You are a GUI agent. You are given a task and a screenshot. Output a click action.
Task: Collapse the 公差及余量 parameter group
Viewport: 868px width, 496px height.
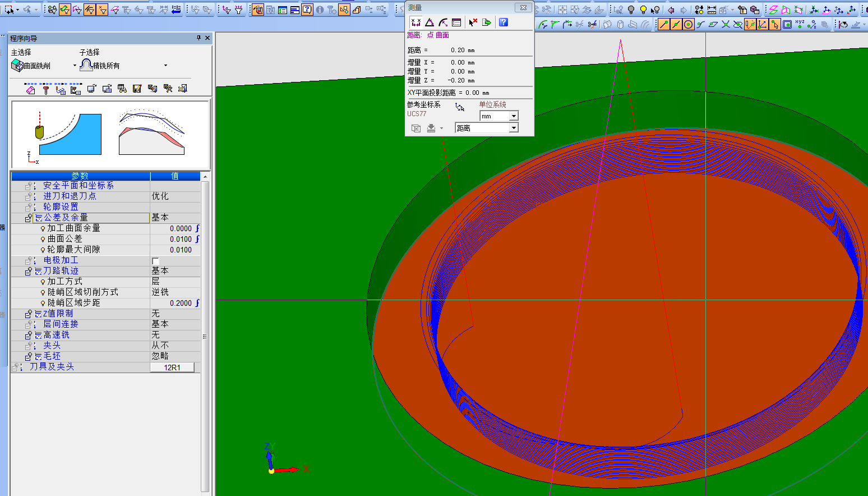tap(28, 218)
